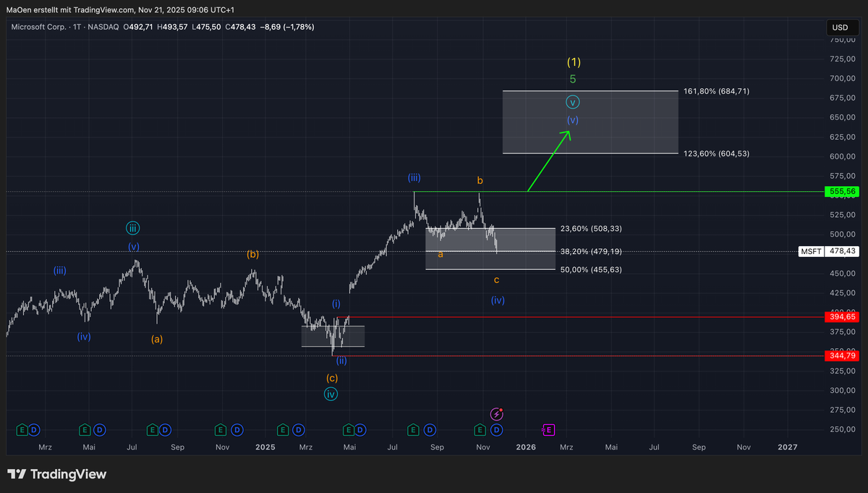
Task: Select the circled v wave label
Action: [572, 102]
